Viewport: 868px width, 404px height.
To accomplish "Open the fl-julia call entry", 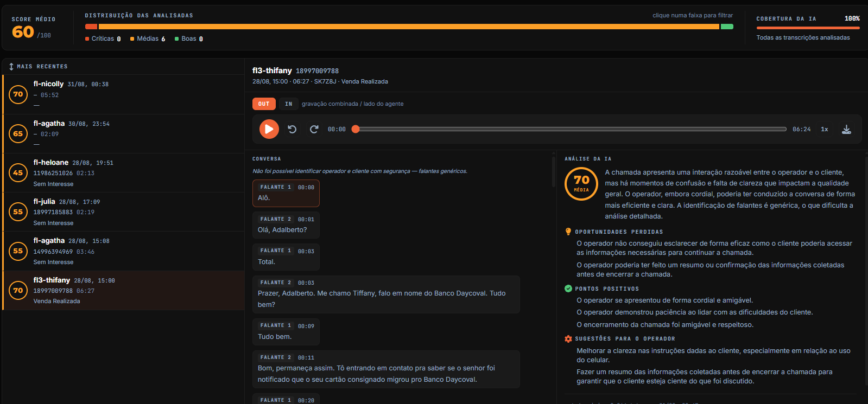I will [123, 212].
